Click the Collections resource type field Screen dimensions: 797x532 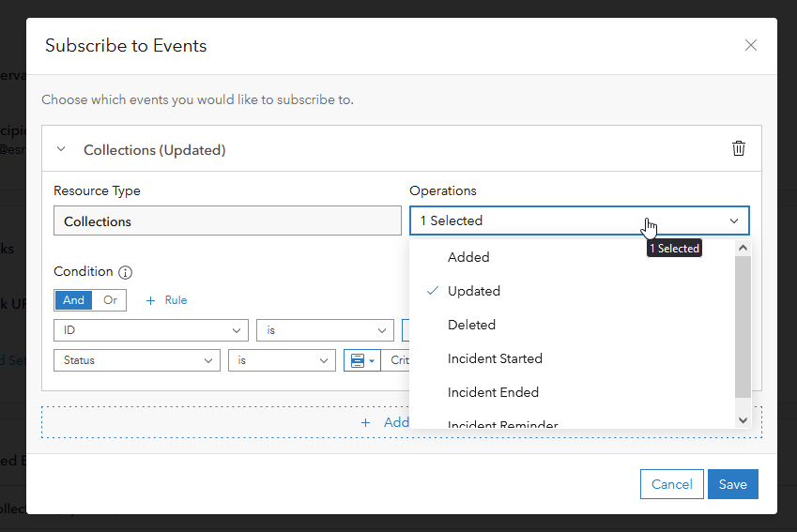pos(227,221)
